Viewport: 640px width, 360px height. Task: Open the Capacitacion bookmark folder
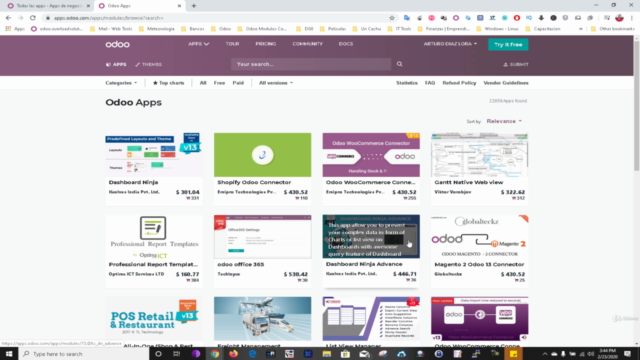click(543, 29)
